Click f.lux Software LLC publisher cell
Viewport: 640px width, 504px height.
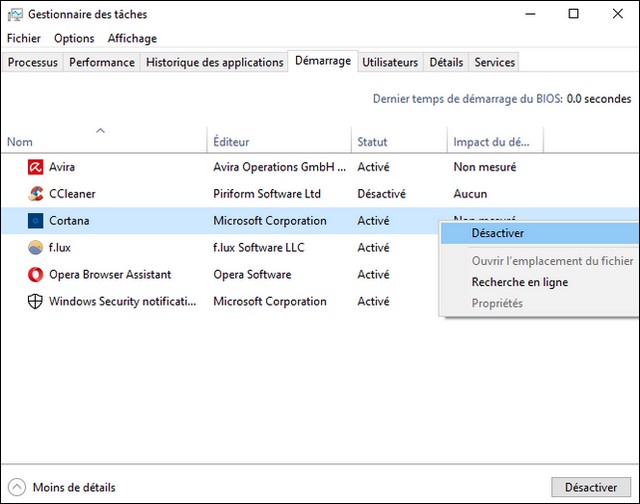click(259, 248)
